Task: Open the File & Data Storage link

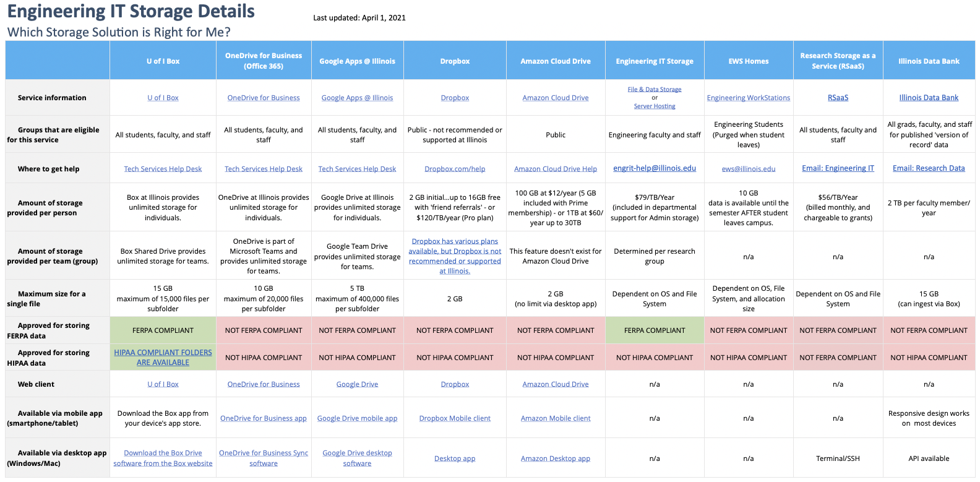Action: pyautogui.click(x=654, y=90)
